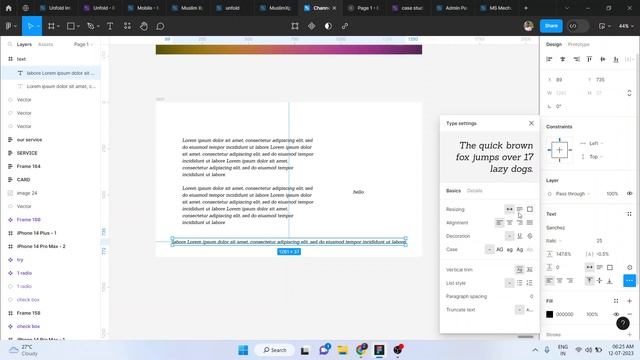
Task: Set strikethrough decoration in Type settings
Action: coord(530,236)
